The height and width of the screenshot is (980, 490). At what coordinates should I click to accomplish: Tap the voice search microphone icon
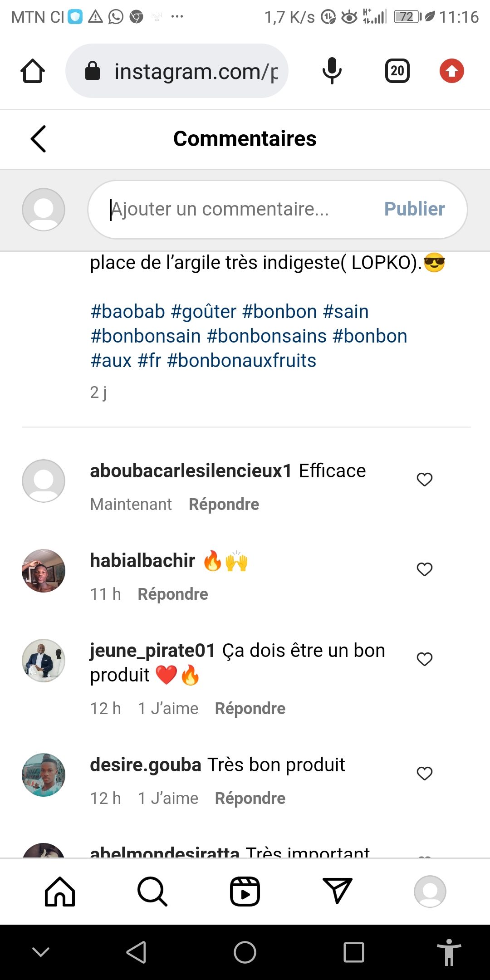click(332, 71)
